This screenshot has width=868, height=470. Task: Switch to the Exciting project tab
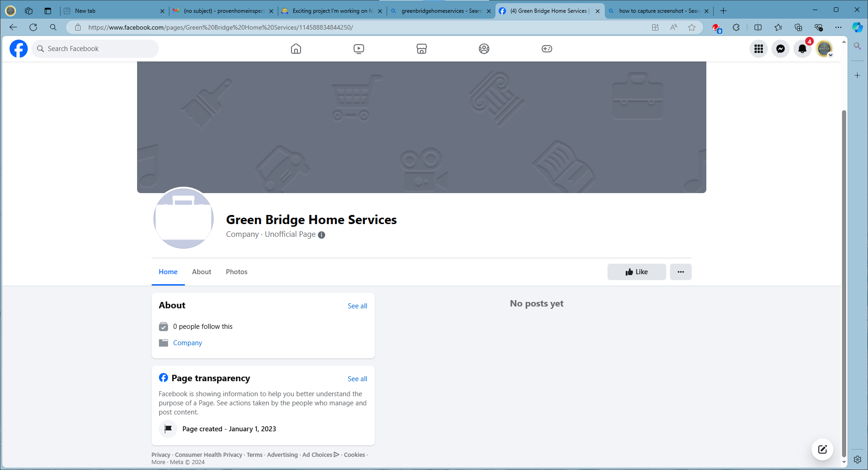(x=332, y=11)
